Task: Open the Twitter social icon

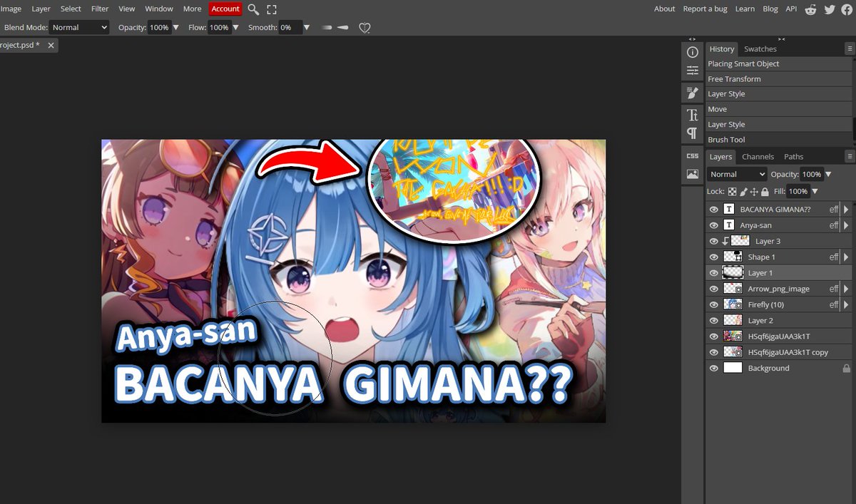Action: click(x=830, y=9)
